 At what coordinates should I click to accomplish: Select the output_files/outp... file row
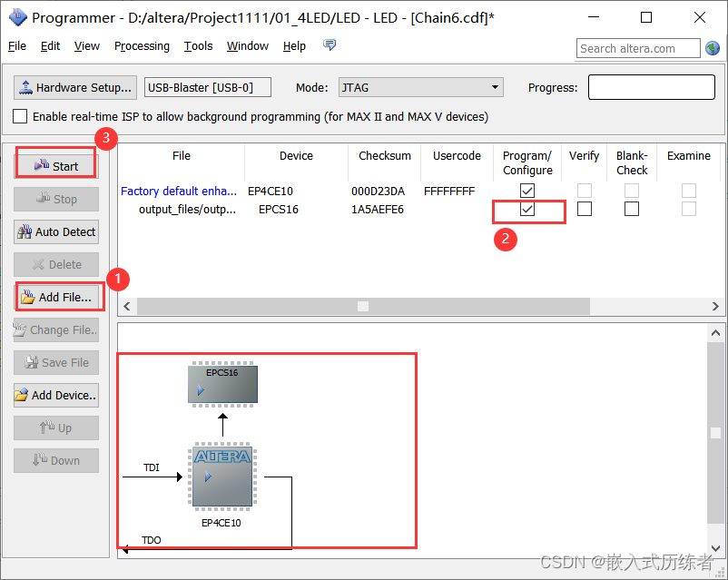(187, 210)
